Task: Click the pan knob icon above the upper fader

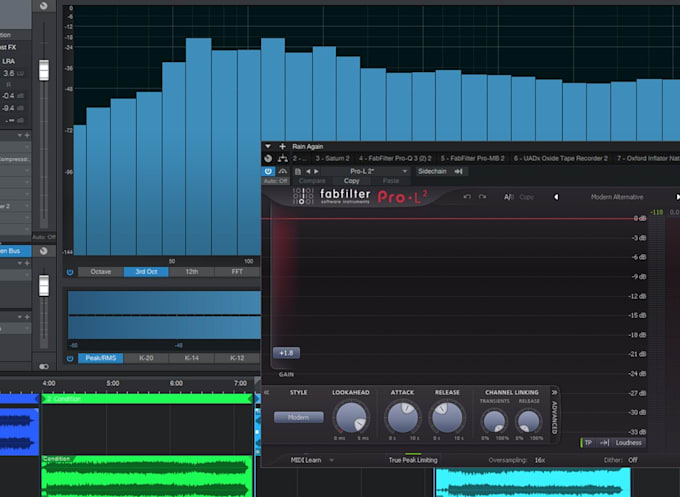Action: pos(43,5)
